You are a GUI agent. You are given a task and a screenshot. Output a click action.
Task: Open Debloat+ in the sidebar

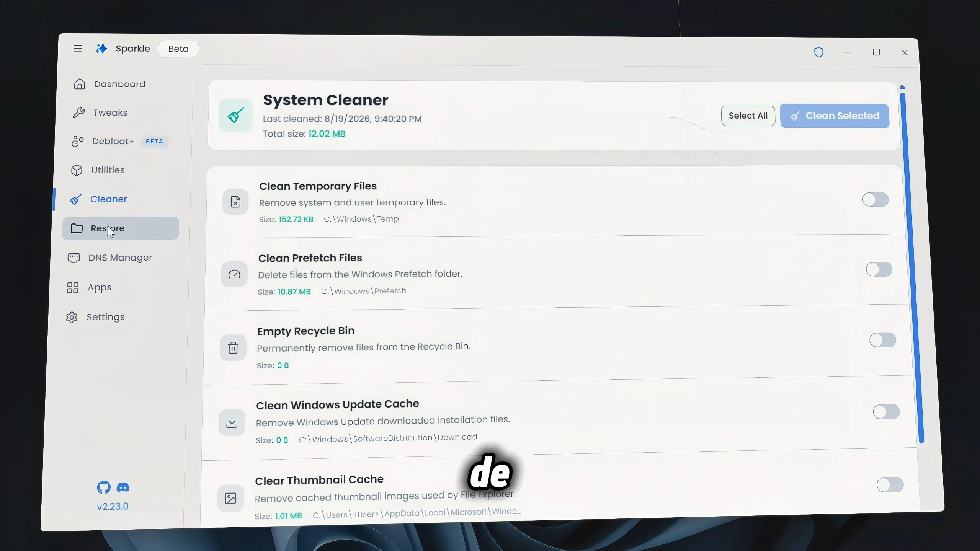119,141
